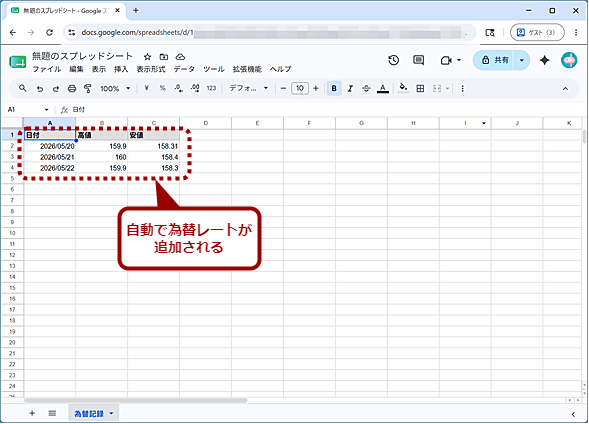589x424 pixels.
Task: Reload the browser page
Action: click(50, 33)
